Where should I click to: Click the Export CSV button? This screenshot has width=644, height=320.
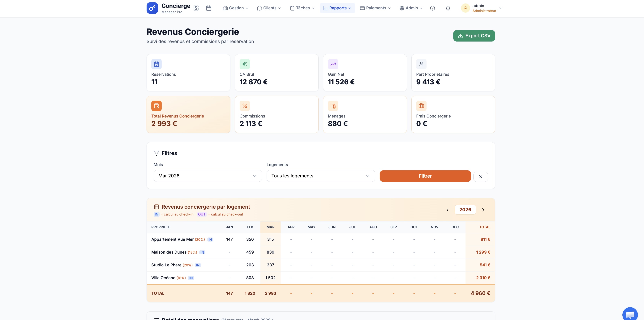[474, 36]
